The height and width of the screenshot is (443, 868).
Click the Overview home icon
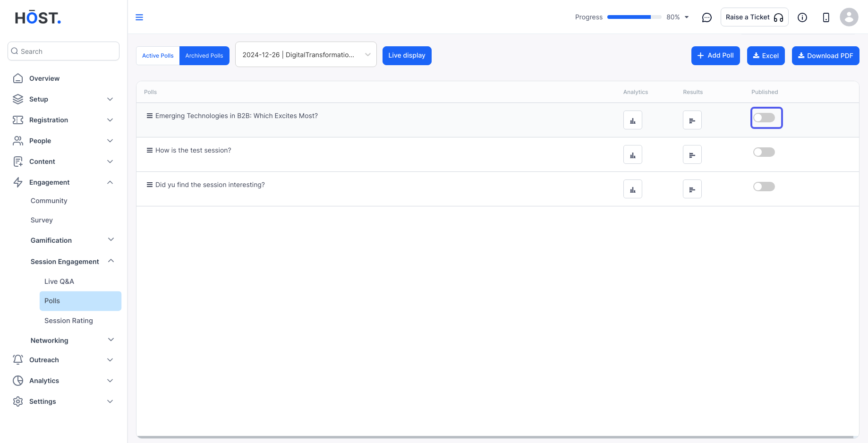18,78
